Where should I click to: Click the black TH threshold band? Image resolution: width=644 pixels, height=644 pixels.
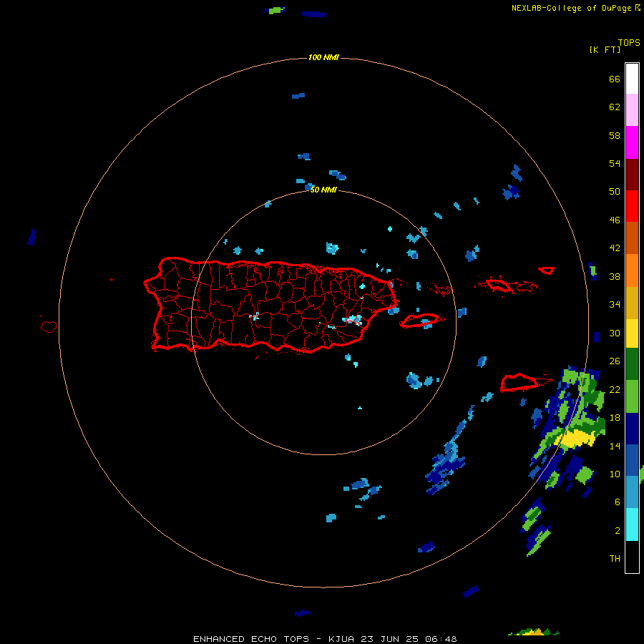pos(632,557)
